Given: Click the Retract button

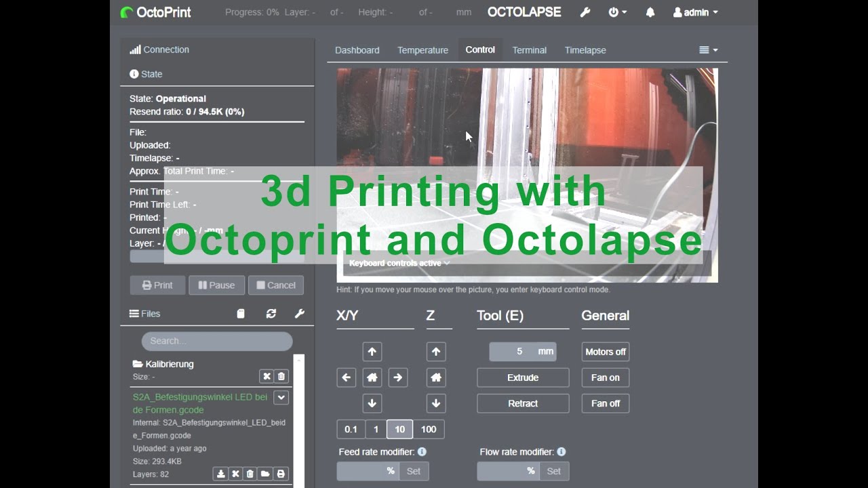Looking at the screenshot, I should tap(523, 403).
